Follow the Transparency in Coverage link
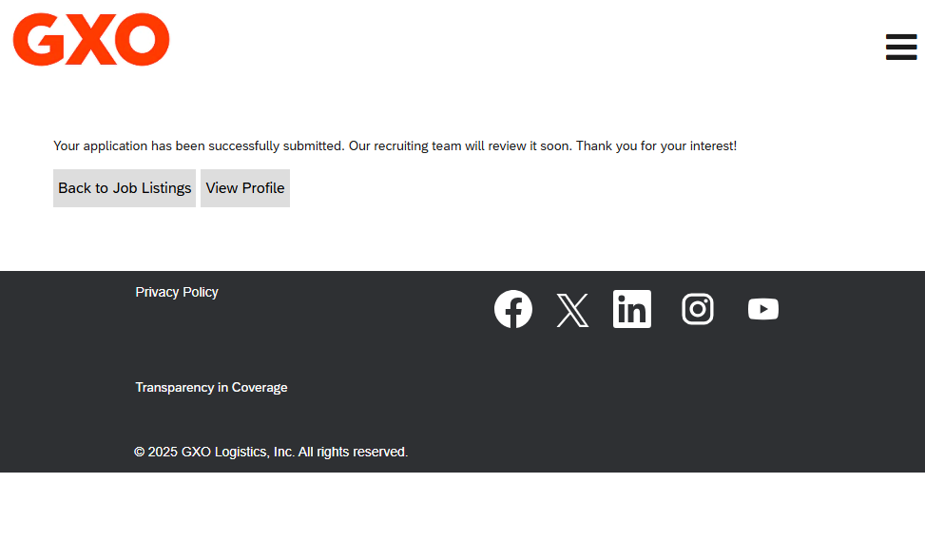This screenshot has height=560, width=925. coord(211,387)
